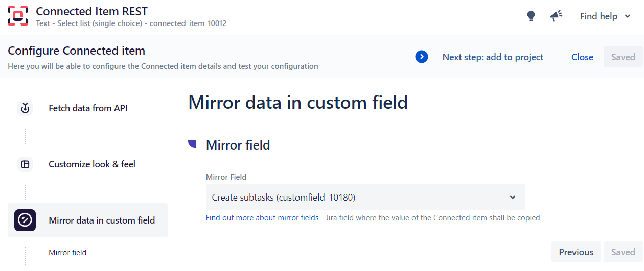Go to Fetch data from API step

pyautogui.click(x=88, y=108)
